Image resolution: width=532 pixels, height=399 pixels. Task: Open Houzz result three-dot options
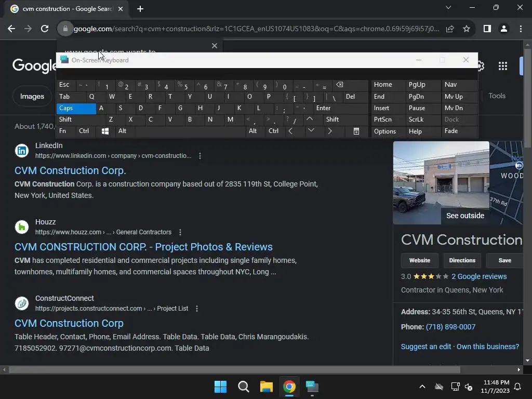tap(180, 232)
